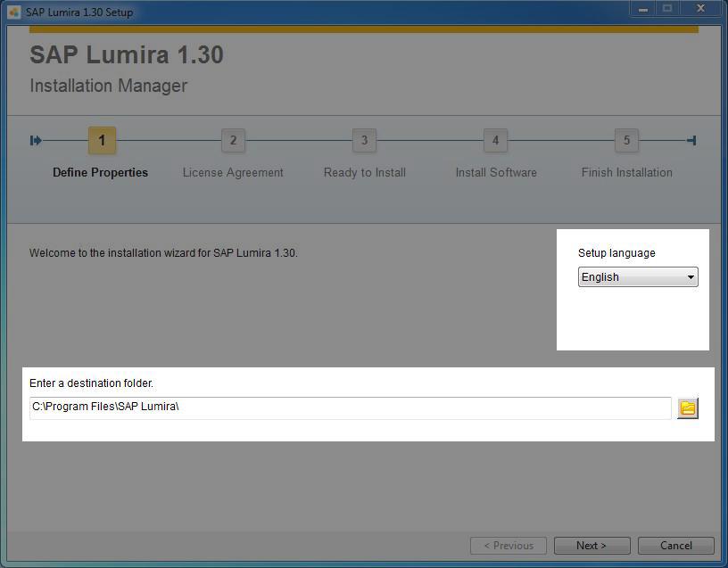Select step 5 Finish Installation marker
The image size is (728, 568).
coord(626,140)
